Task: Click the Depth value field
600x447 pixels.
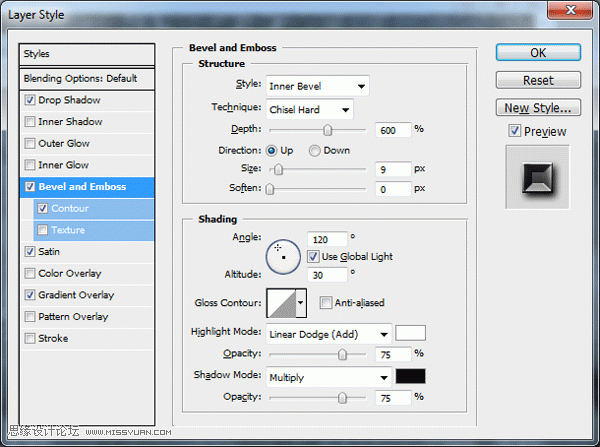Action: pos(393,131)
